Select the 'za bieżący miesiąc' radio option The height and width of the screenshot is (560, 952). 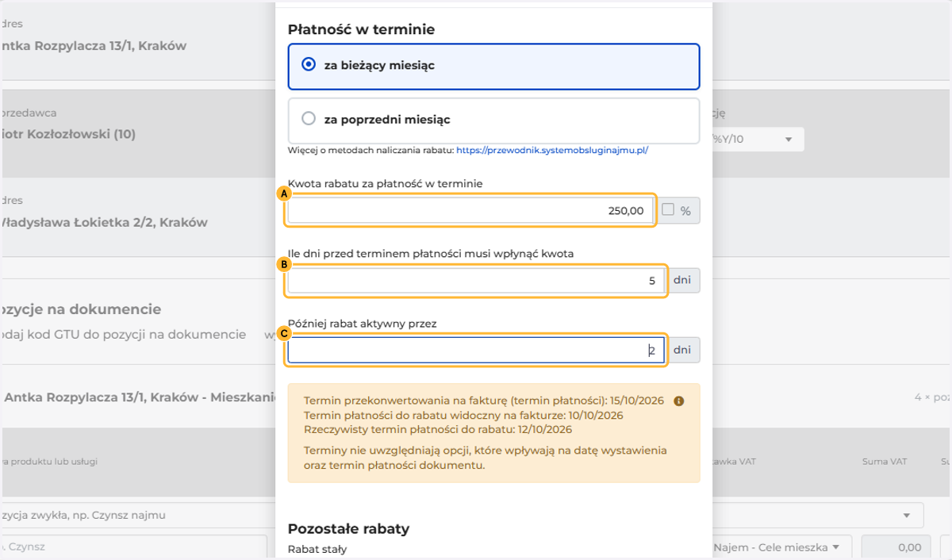[493, 66]
